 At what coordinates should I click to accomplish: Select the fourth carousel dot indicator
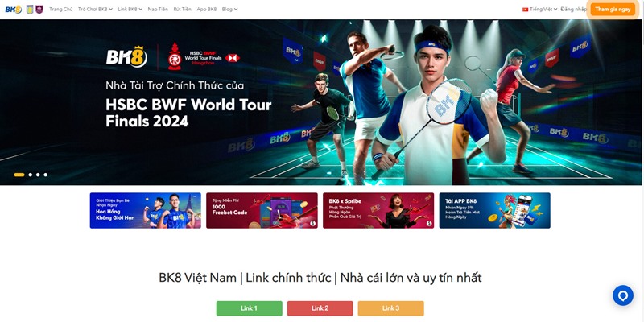(46, 175)
